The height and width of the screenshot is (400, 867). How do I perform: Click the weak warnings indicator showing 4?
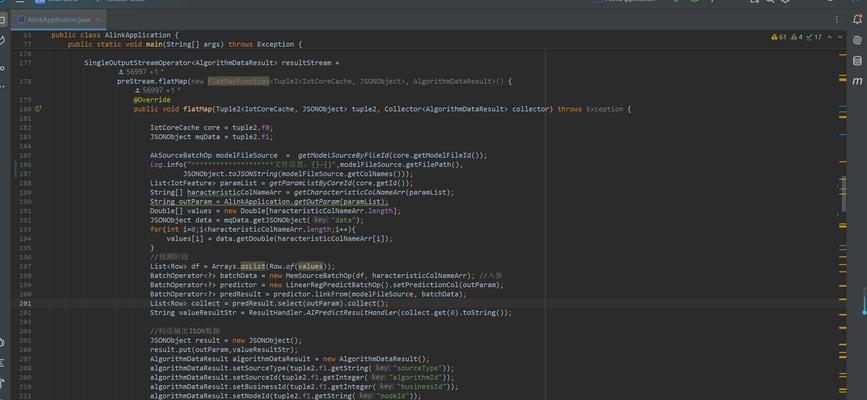click(797, 37)
